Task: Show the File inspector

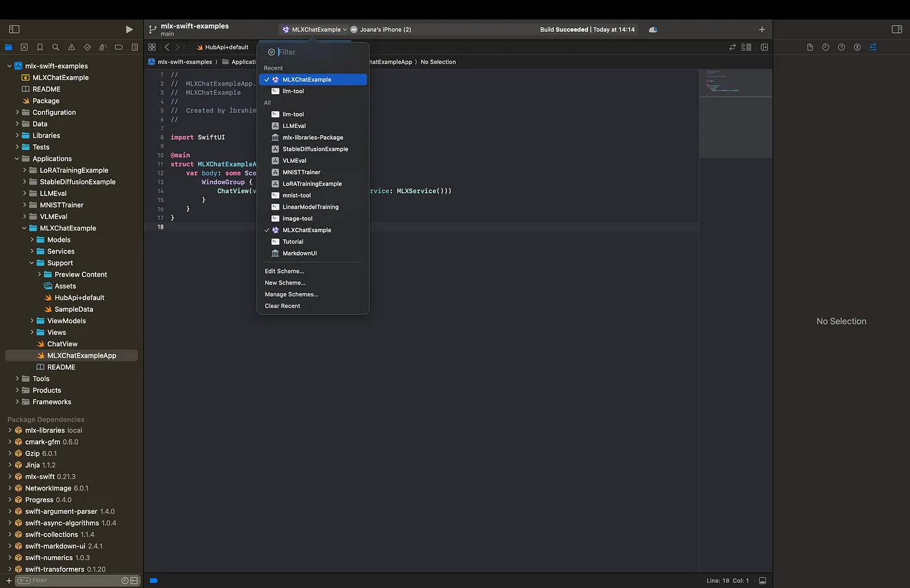Action: (x=810, y=47)
